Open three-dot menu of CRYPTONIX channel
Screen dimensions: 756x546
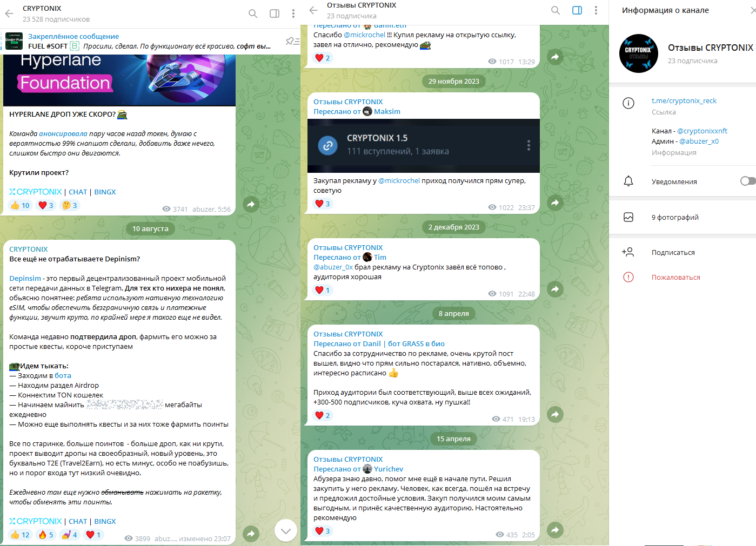(293, 14)
